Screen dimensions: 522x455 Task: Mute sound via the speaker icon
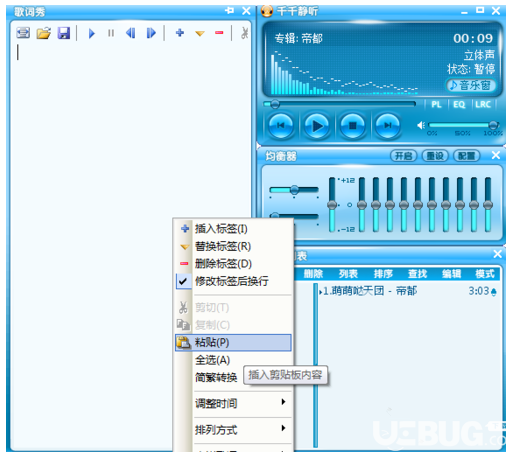coord(421,125)
